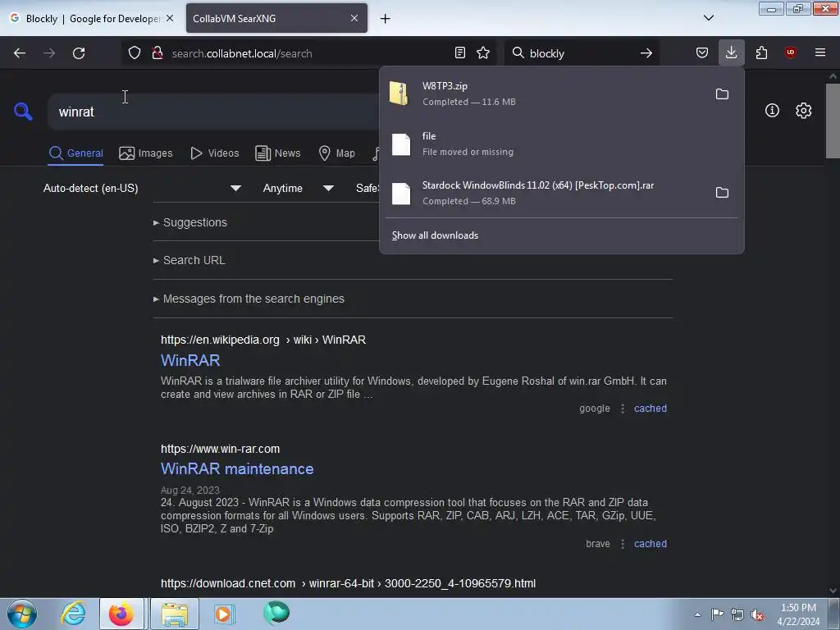Switch to Videos search category

215,153
